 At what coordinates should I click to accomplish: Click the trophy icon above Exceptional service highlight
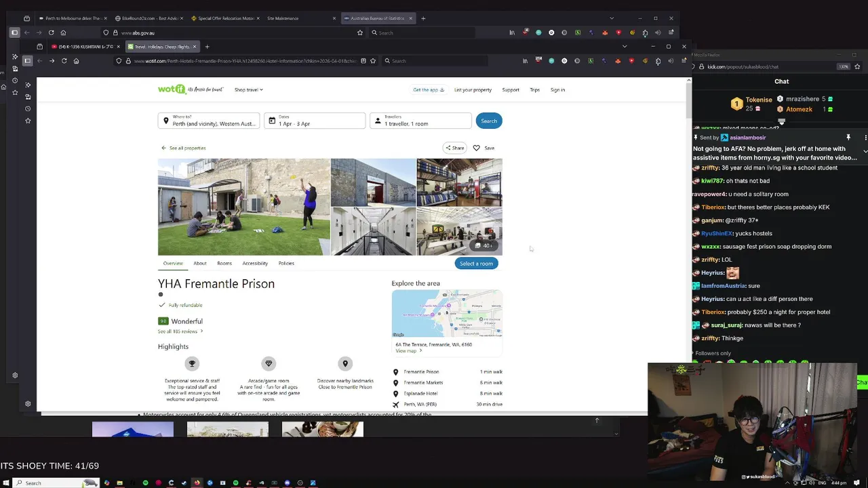[x=192, y=364]
